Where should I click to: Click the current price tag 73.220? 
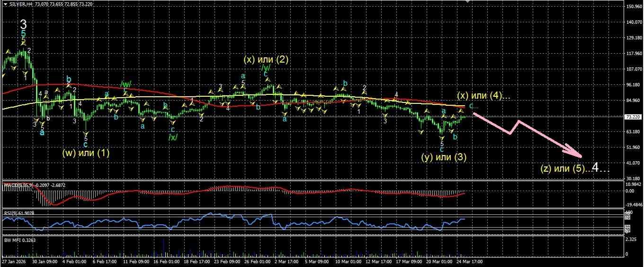[x=633, y=117]
